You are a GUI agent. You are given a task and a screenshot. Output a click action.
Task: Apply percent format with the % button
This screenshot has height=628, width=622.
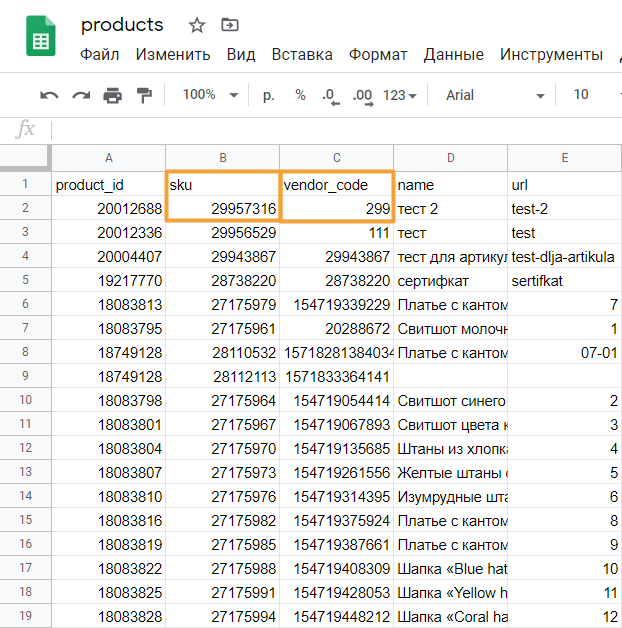(x=300, y=95)
